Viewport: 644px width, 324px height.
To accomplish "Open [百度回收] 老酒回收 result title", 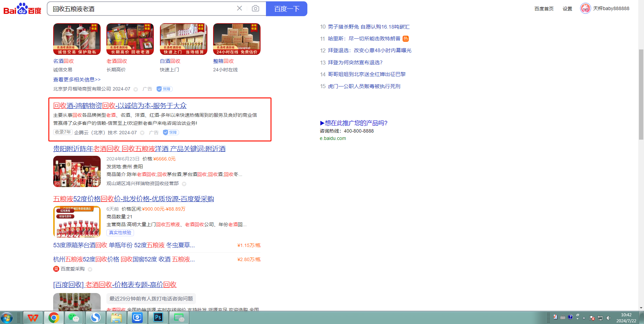I will (115, 285).
